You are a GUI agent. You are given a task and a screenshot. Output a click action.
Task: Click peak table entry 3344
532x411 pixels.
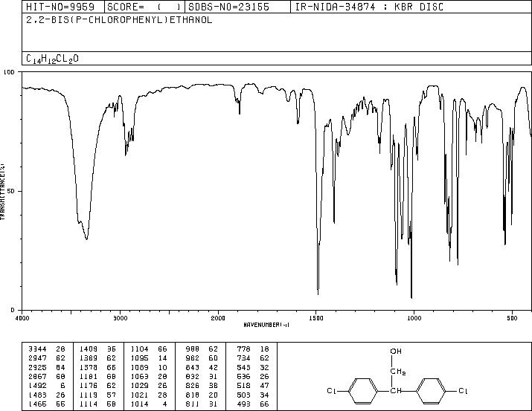click(x=38, y=349)
